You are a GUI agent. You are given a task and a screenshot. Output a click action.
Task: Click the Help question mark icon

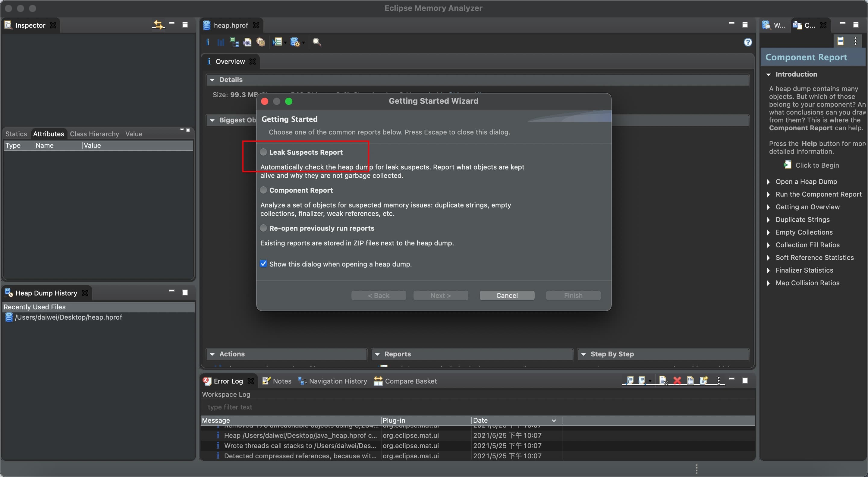pyautogui.click(x=748, y=42)
